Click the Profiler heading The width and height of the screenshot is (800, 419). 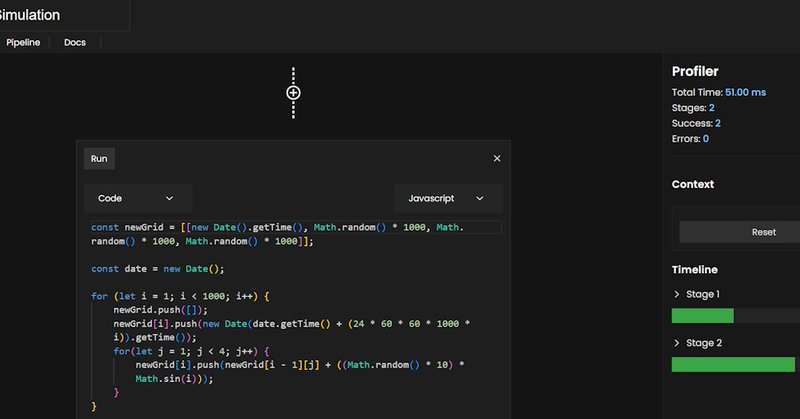(x=695, y=71)
